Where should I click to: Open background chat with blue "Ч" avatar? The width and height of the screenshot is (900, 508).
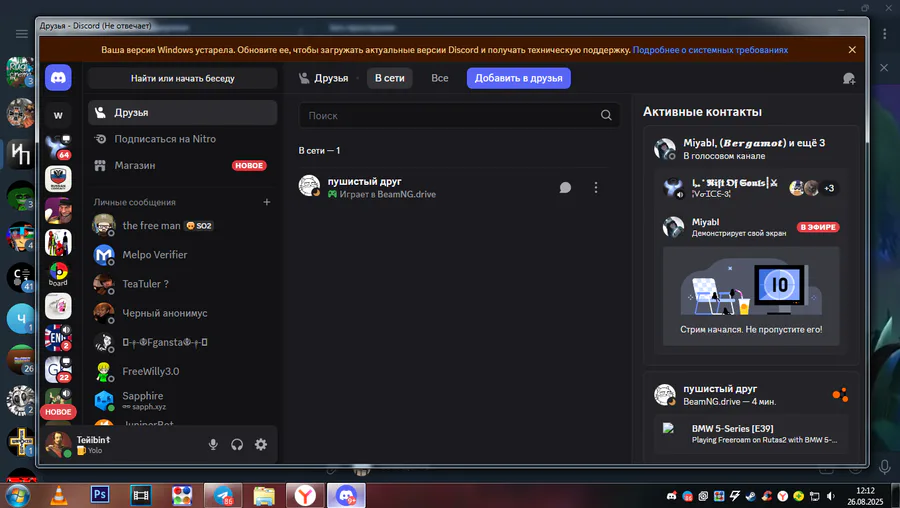tap(21, 318)
